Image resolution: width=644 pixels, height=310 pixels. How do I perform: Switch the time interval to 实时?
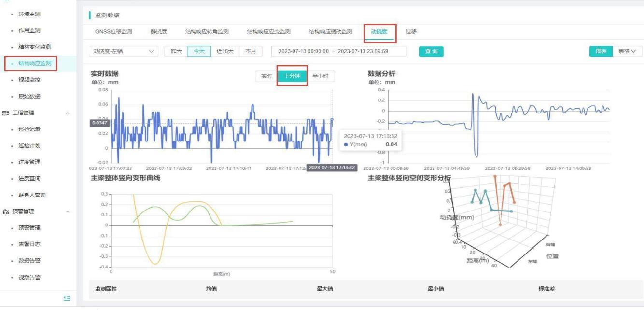[266, 76]
